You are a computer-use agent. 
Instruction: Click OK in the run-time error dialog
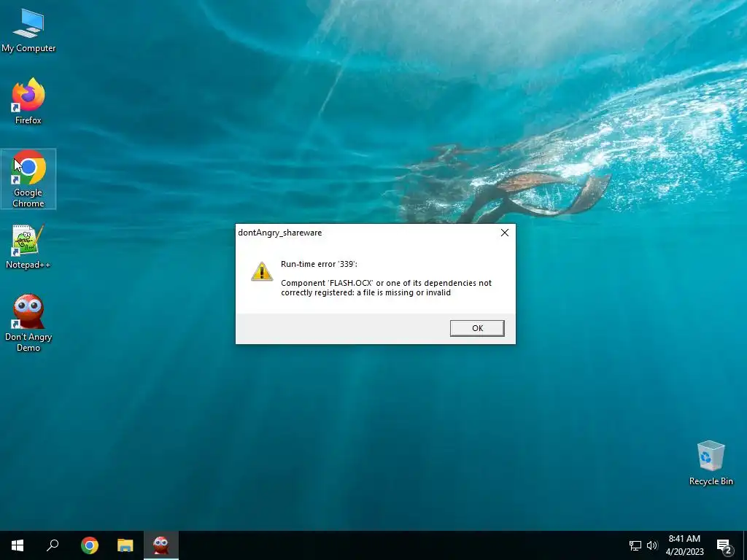coord(477,328)
